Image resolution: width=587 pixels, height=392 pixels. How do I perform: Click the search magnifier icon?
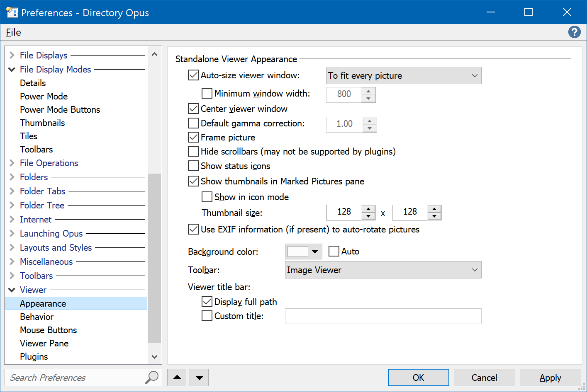[152, 377]
